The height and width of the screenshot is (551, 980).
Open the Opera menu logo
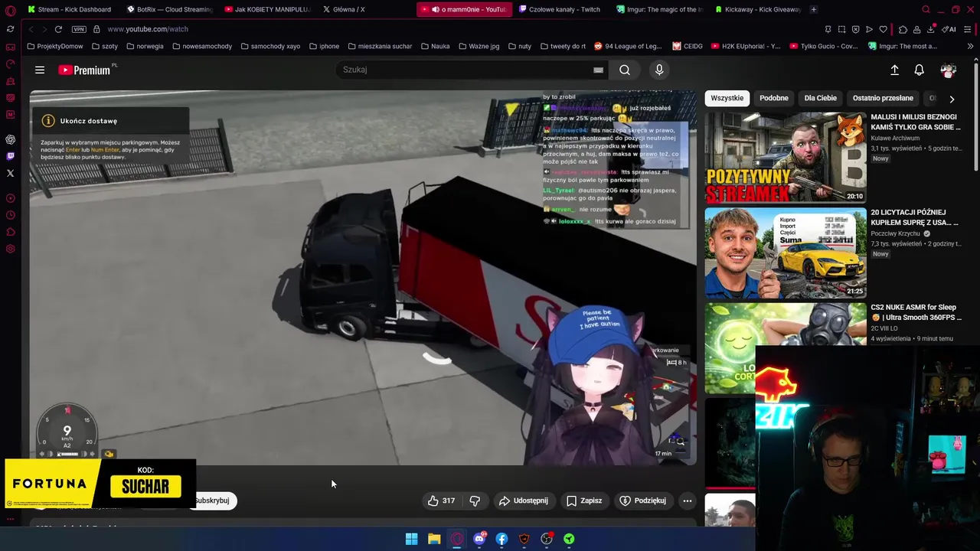[x=10, y=11]
